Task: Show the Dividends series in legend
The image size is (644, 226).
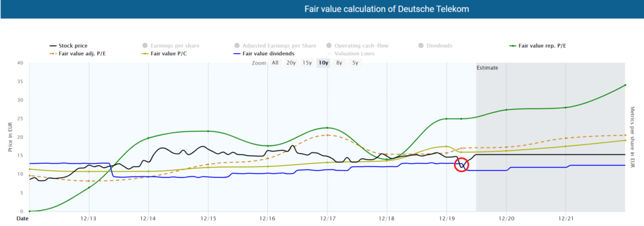Action: coord(435,46)
